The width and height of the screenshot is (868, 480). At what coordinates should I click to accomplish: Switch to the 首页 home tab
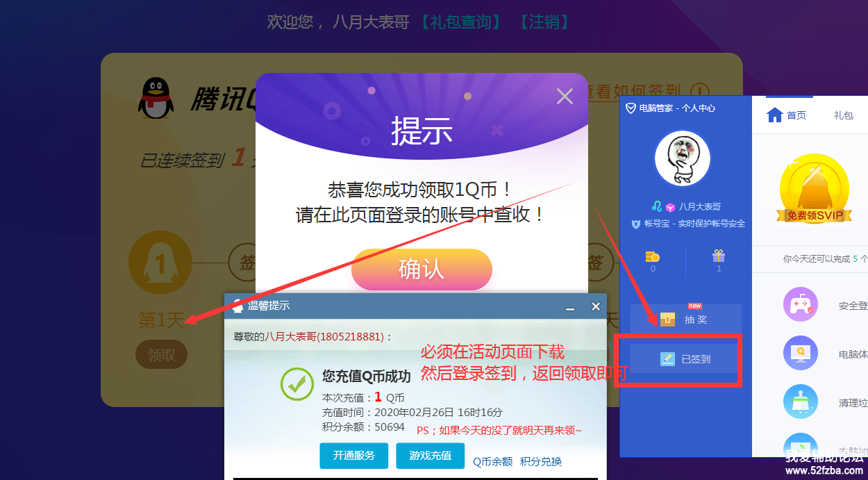[x=787, y=115]
